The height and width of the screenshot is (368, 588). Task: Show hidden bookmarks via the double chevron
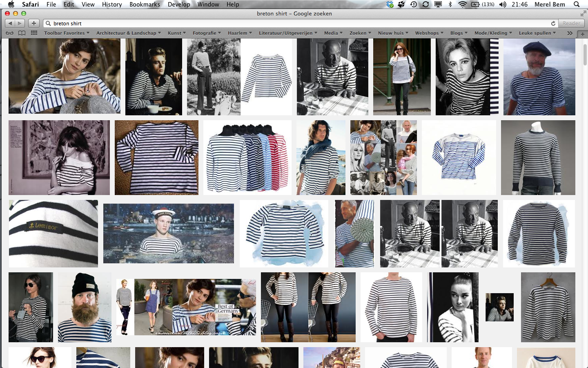click(x=570, y=33)
